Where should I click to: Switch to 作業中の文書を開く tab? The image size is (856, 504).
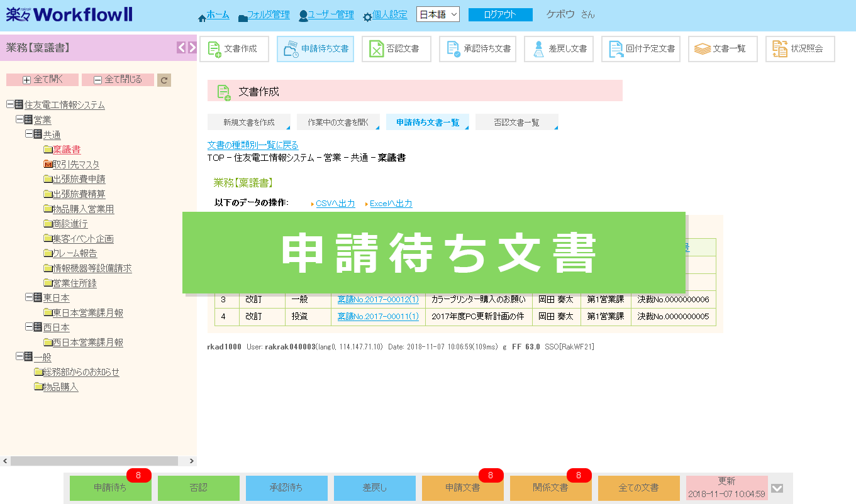(x=338, y=123)
